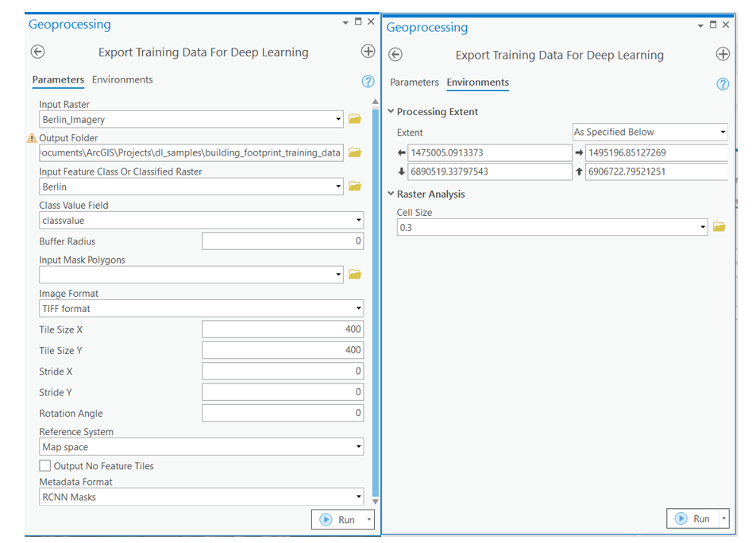Click the back arrow in left Geoprocessing pane
Viewport: 756px width, 543px height.
click(x=37, y=52)
